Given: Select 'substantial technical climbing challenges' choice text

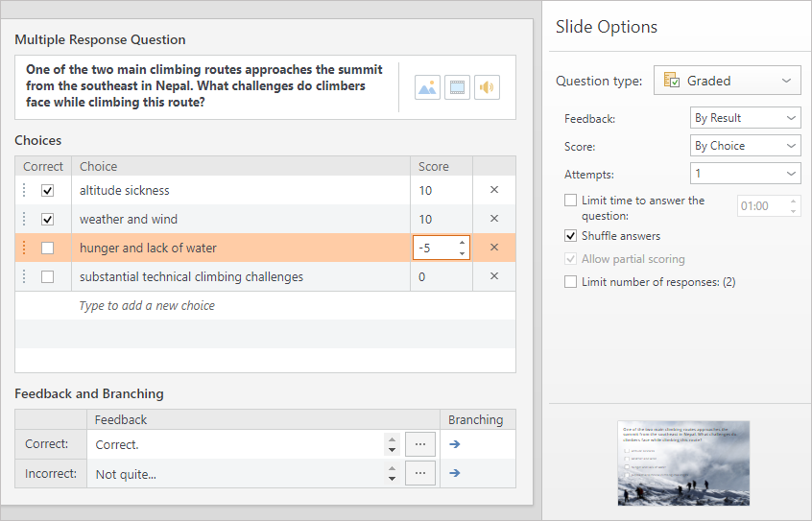Looking at the screenshot, I should click(191, 277).
